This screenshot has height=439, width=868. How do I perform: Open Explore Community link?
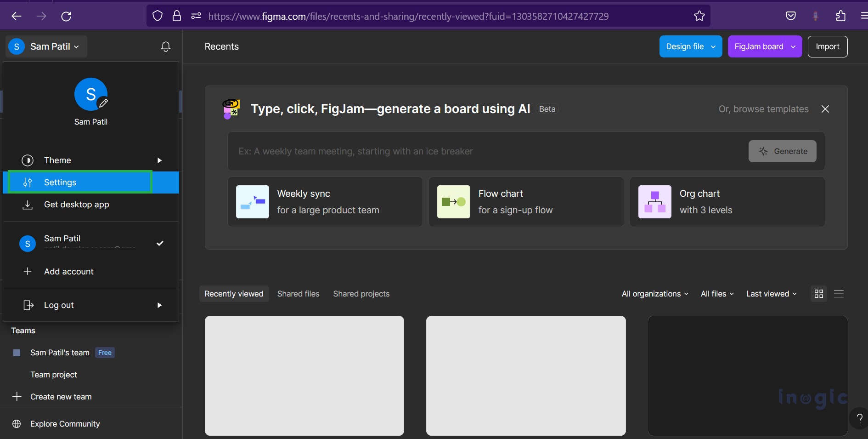coord(65,424)
